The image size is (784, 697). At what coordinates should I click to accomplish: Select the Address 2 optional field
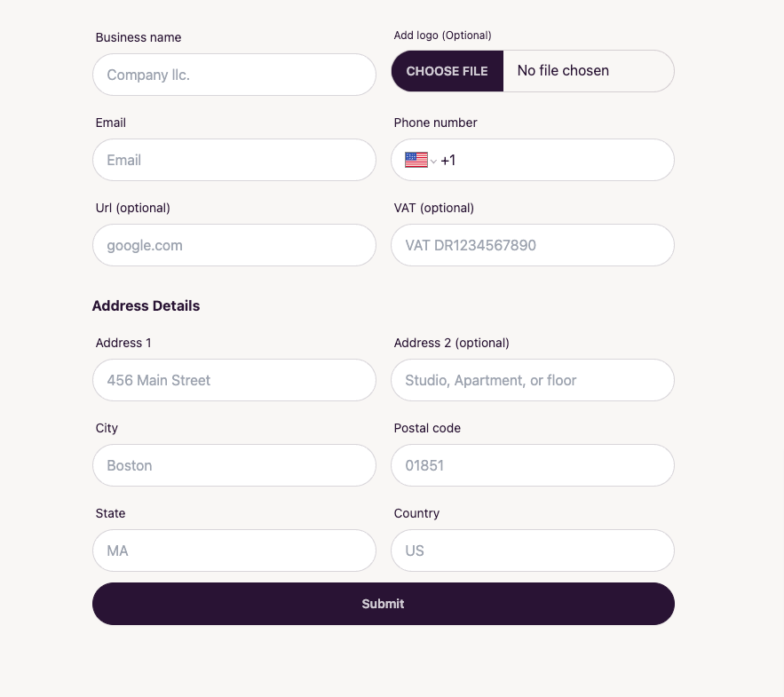click(533, 380)
